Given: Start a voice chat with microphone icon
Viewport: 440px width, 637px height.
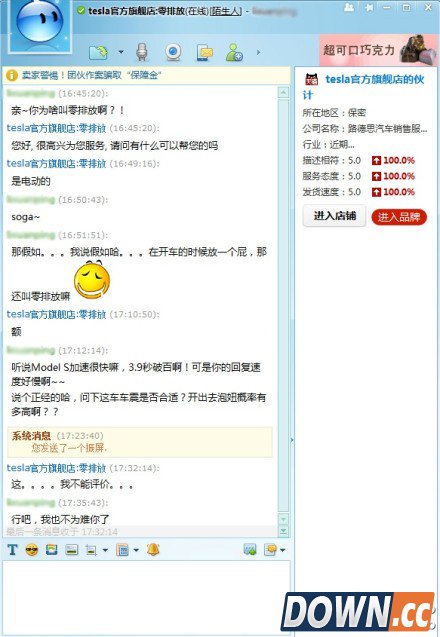Looking at the screenshot, I should pos(142,52).
